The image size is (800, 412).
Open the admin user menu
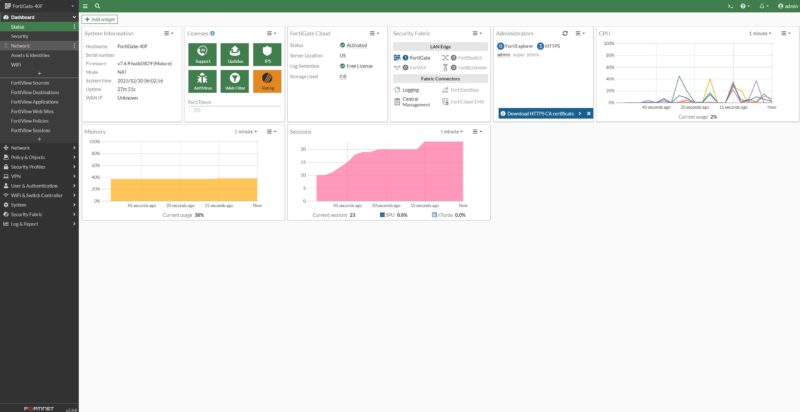[x=787, y=6]
